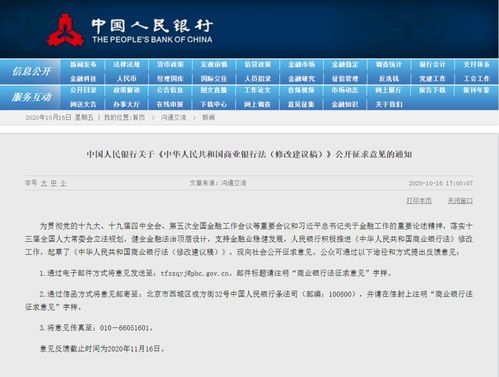Navigate to 网上展厅
Viewport: 499px width, 377px height.
pos(389,90)
